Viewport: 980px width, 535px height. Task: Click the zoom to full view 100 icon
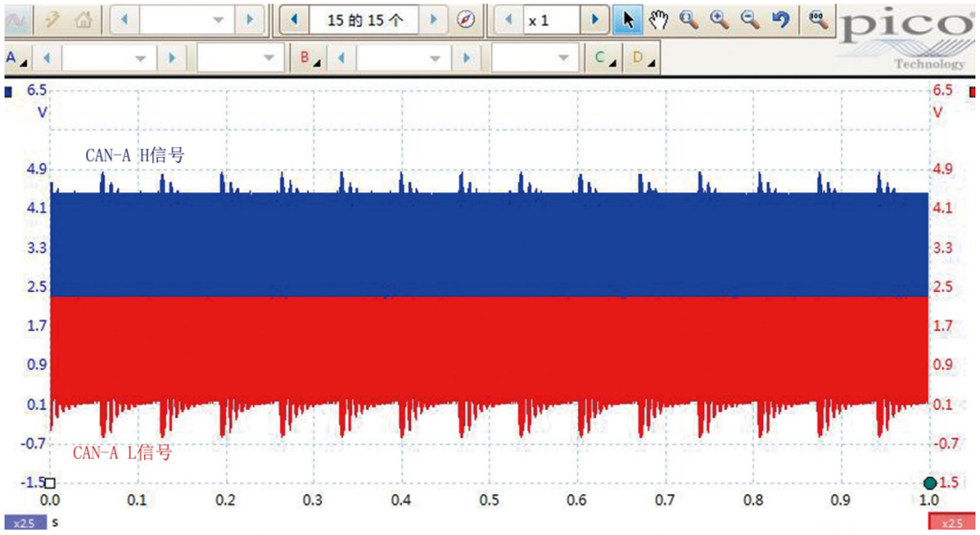point(818,21)
